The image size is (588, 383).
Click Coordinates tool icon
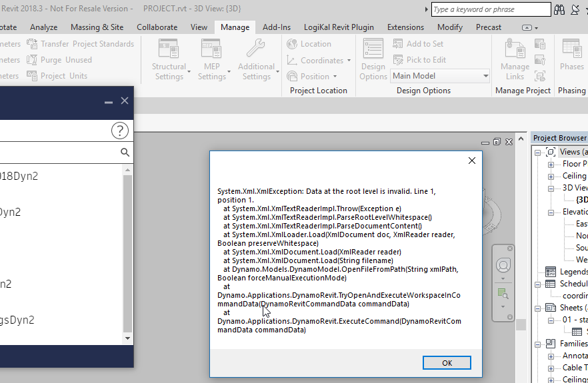pos(292,60)
